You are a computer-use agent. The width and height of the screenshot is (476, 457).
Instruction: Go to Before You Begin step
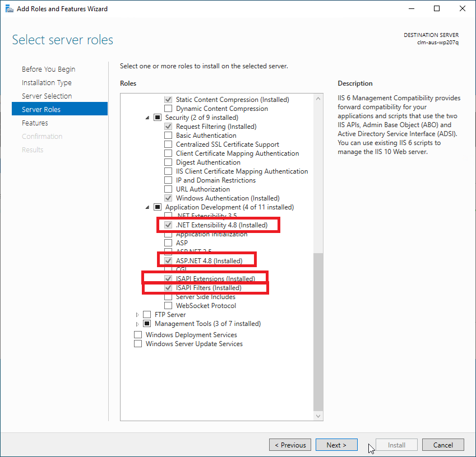point(49,69)
